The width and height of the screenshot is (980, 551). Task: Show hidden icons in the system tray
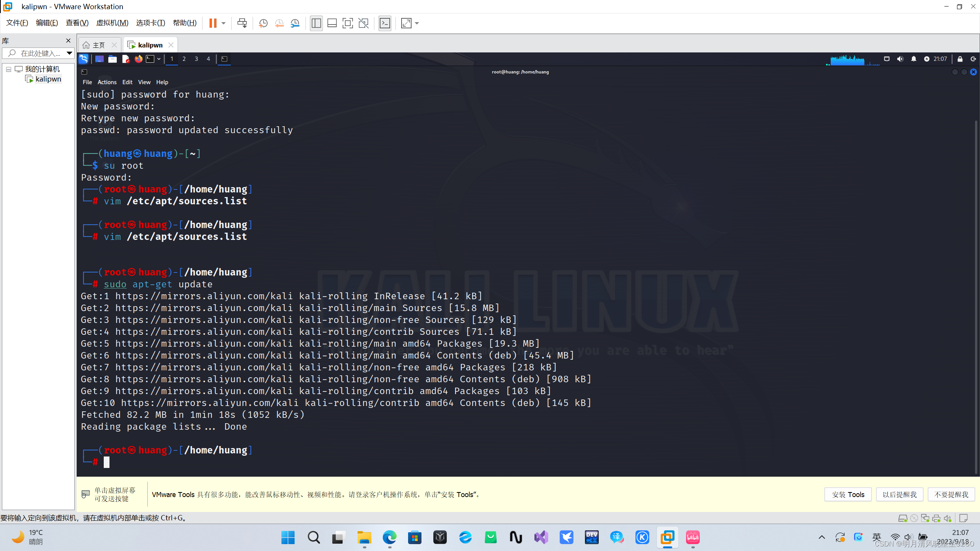[822, 537]
